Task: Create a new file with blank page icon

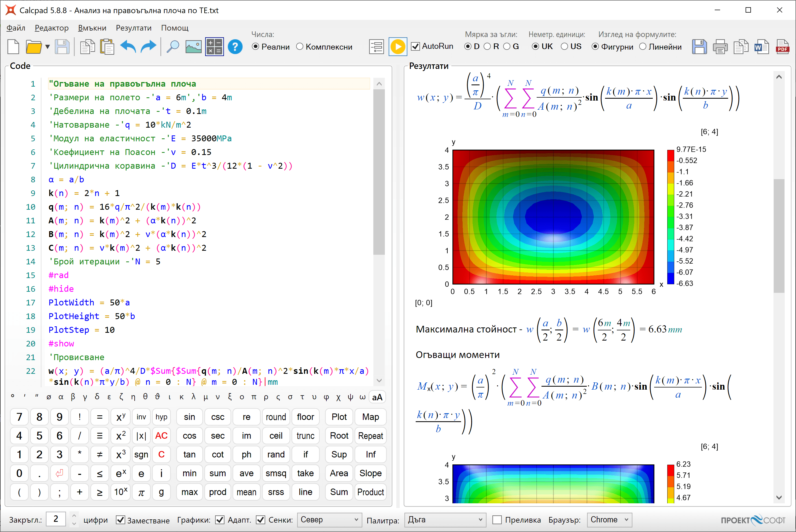Action: click(14, 47)
